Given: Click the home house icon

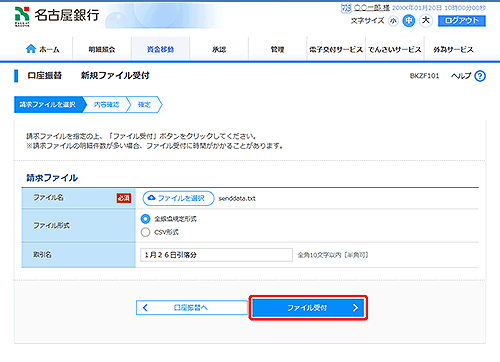Looking at the screenshot, I should [31, 49].
